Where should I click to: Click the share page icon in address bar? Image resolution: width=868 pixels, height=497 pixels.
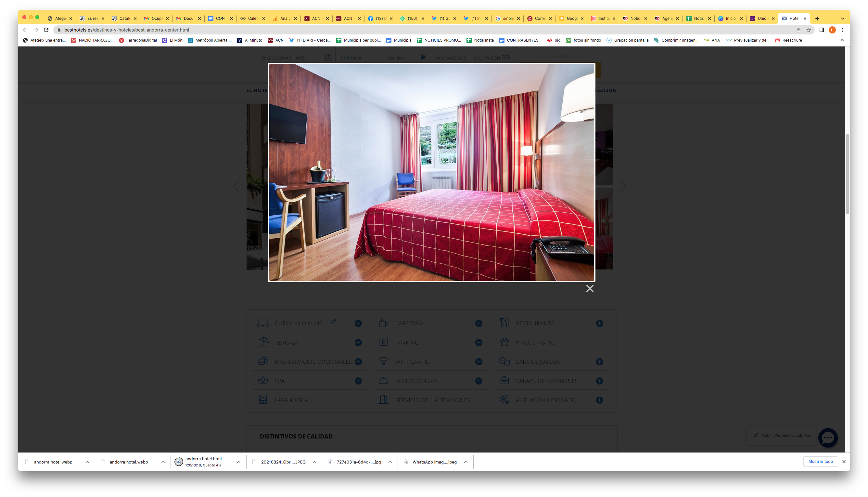click(x=798, y=30)
